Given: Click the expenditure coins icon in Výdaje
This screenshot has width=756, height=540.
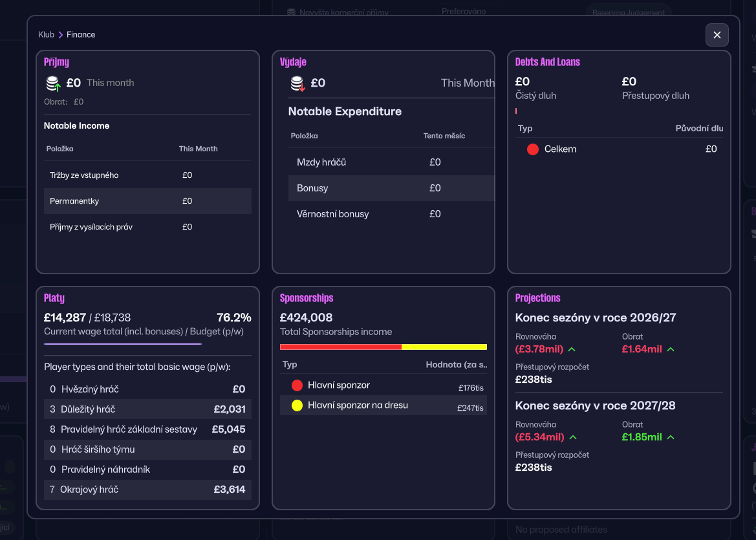Looking at the screenshot, I should pos(297,83).
